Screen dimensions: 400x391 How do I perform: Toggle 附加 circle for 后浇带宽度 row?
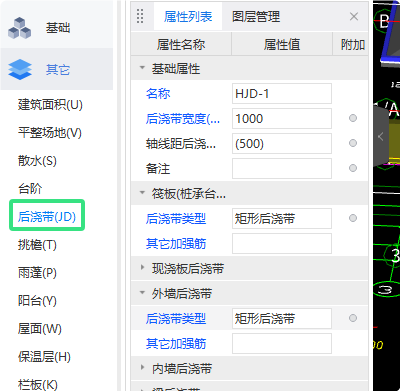pos(353,118)
